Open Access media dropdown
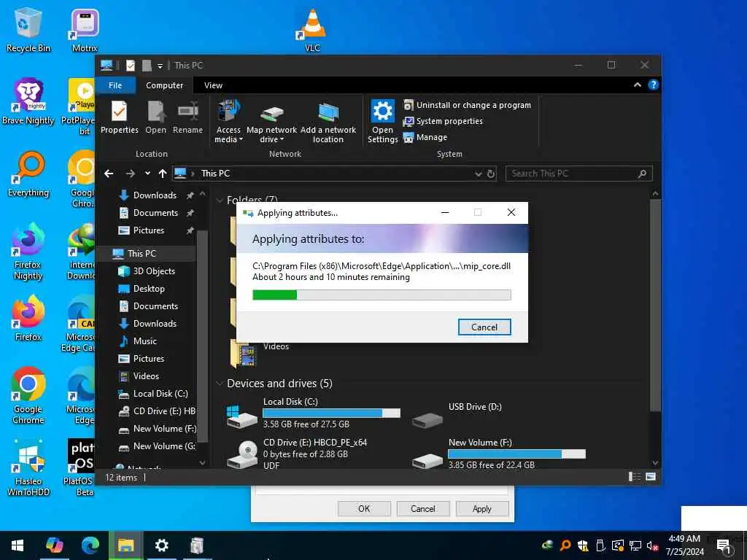747x560 pixels. (228, 122)
